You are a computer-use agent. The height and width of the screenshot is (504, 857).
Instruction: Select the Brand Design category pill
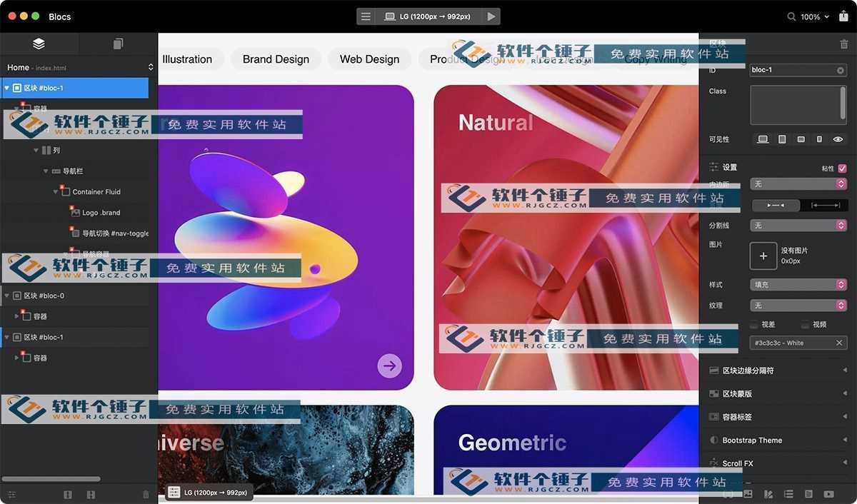pyautogui.click(x=276, y=59)
